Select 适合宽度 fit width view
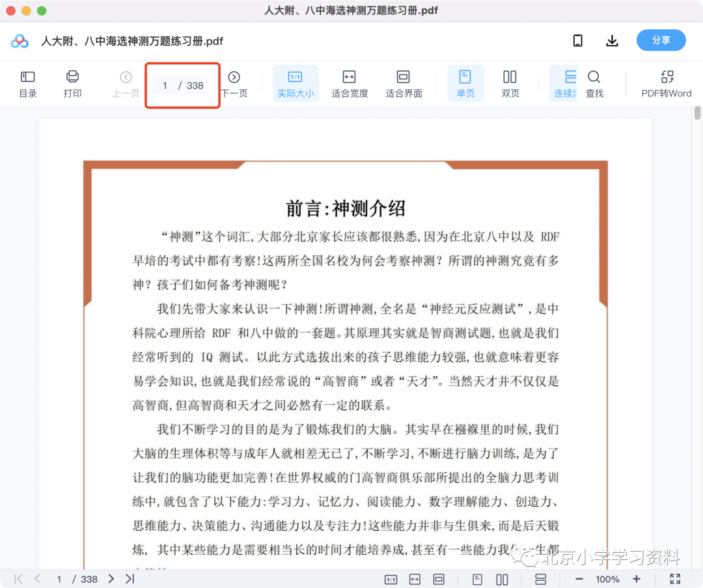The width and height of the screenshot is (703, 588). (x=350, y=84)
